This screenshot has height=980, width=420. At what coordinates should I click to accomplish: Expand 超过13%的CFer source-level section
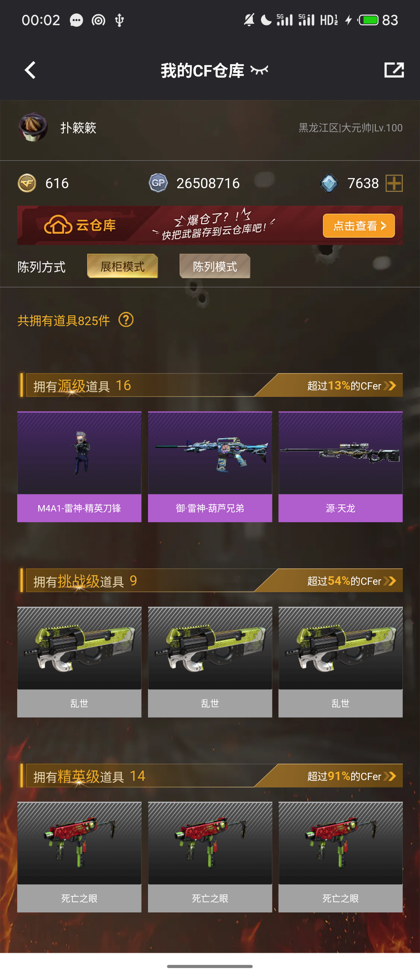[x=352, y=385]
